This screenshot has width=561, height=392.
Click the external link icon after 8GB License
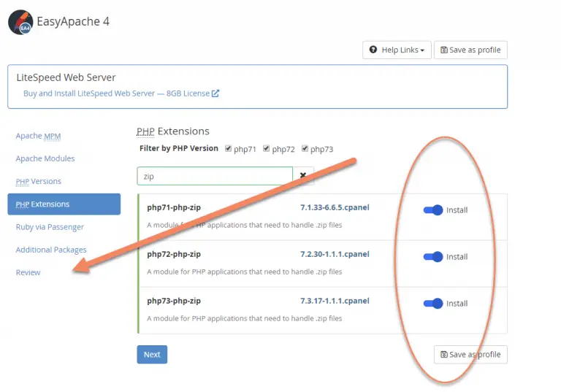215,93
